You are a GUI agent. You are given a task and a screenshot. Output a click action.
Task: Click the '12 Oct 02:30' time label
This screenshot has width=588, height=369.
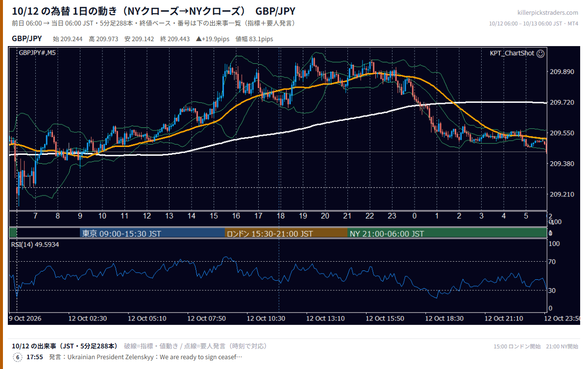tap(88, 319)
